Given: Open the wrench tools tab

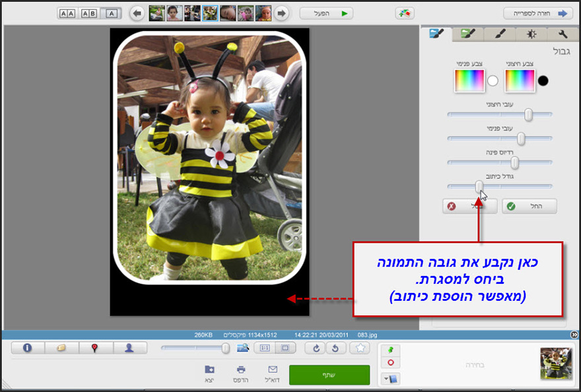Looking at the screenshot, I should click(562, 34).
